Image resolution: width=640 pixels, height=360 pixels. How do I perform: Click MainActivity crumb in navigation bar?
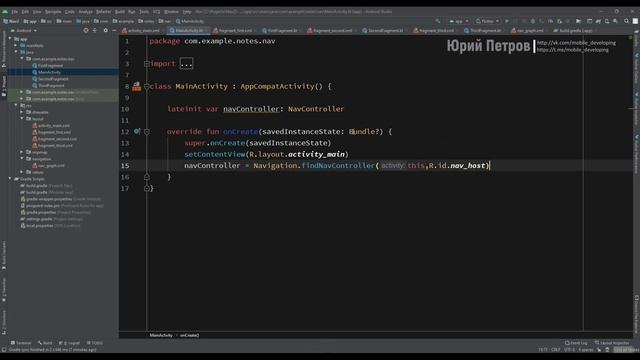point(190,21)
